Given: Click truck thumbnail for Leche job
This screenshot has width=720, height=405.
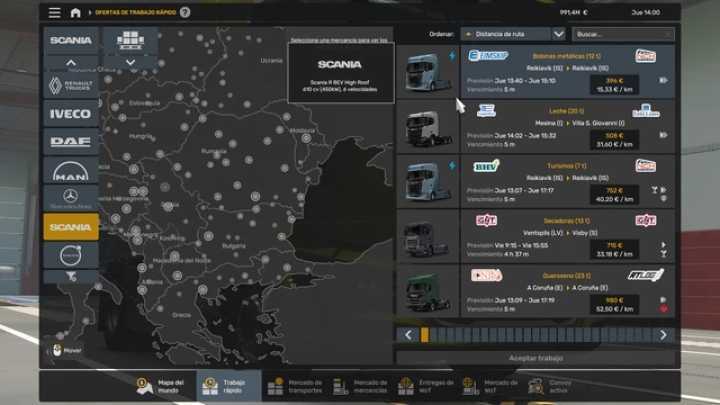Looking at the screenshot, I should (x=428, y=127).
